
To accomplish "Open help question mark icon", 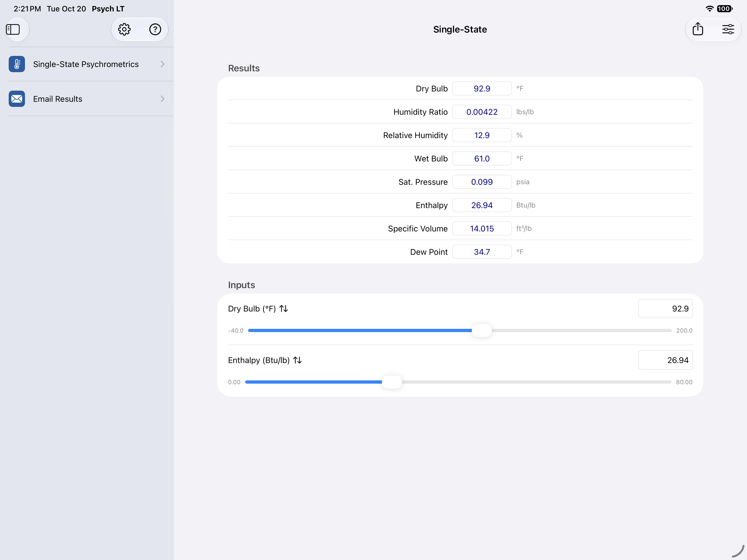I will pyautogui.click(x=155, y=29).
